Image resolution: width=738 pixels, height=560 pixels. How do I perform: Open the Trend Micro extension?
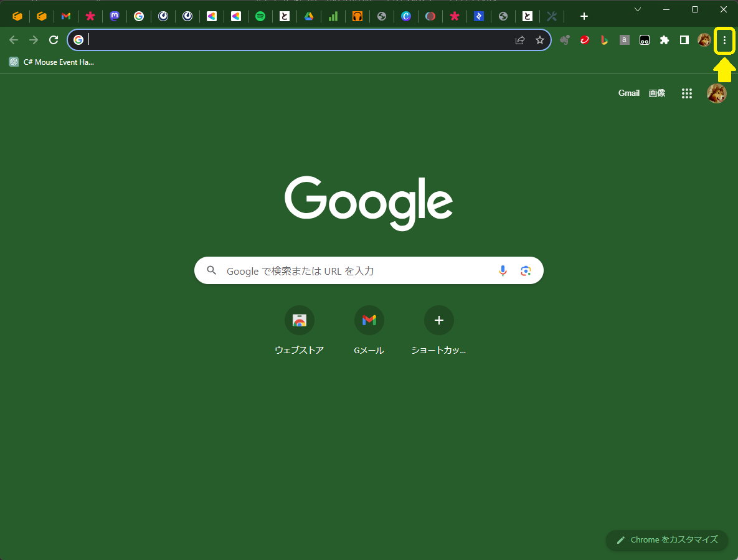(584, 40)
